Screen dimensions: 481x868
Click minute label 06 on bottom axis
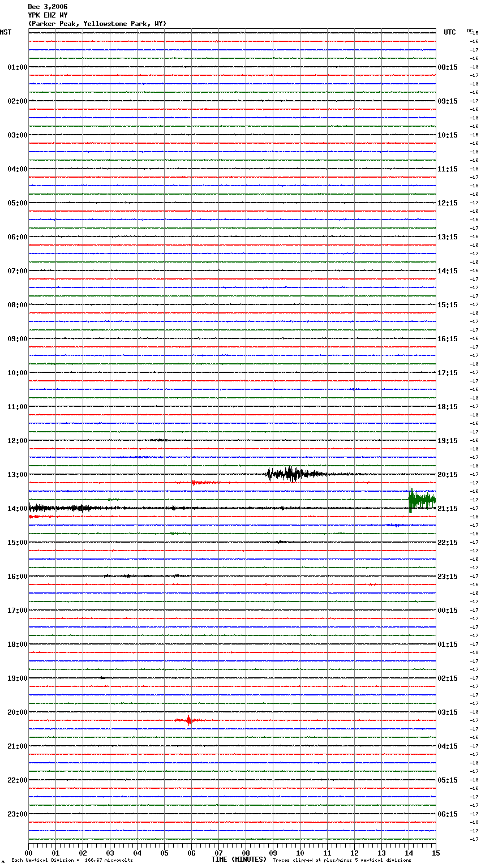coord(191,853)
